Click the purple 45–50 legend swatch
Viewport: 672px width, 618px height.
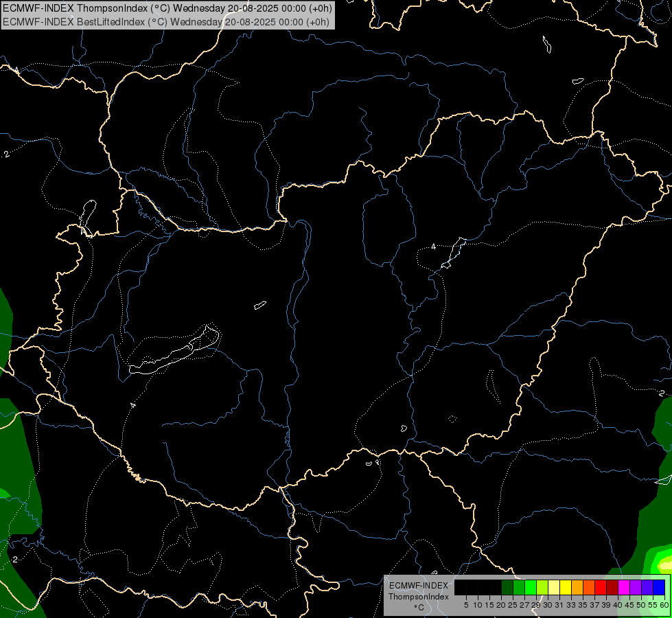636,587
